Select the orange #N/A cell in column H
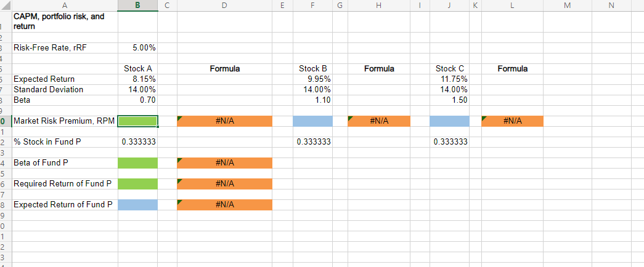 click(378, 121)
